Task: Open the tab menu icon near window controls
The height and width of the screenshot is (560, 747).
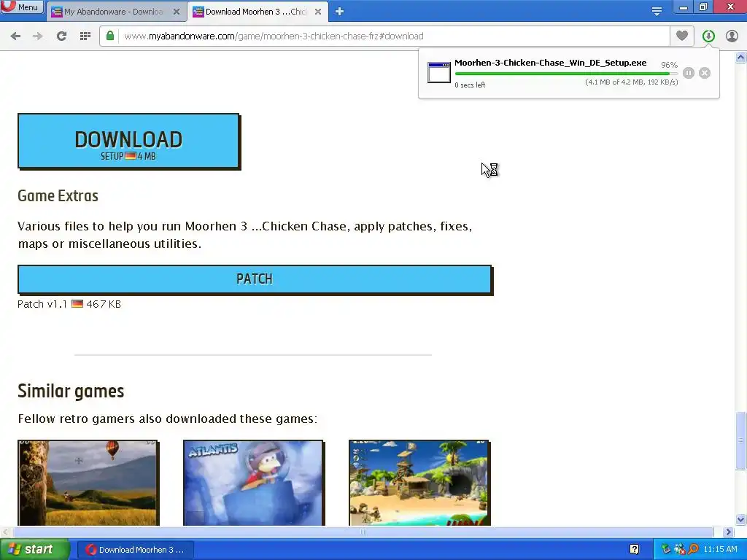Action: (657, 11)
